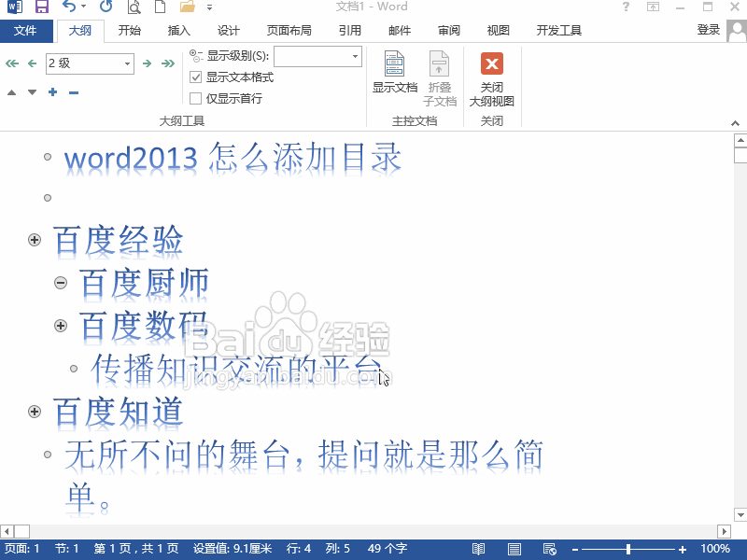The height and width of the screenshot is (560, 747).
Task: Switch to the 设计 tab
Action: coord(229,31)
